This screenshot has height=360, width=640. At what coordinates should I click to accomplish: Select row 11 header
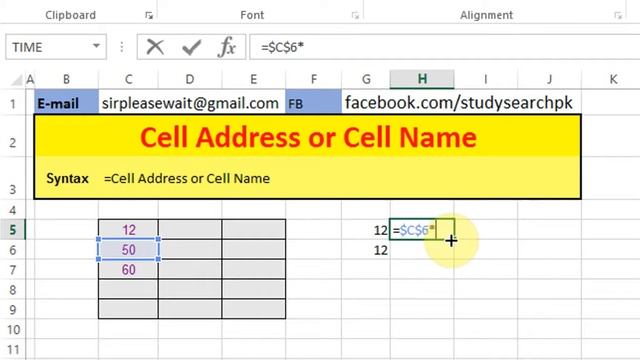point(13,350)
